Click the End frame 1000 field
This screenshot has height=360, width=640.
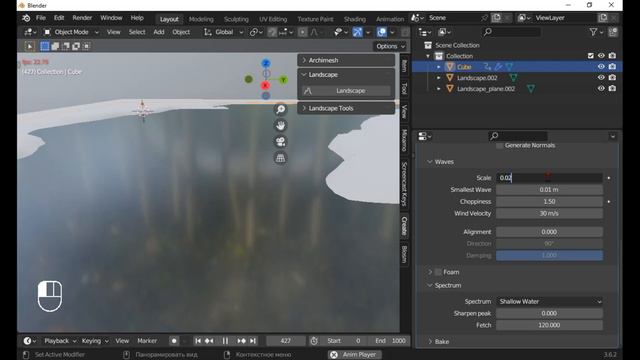[390, 341]
